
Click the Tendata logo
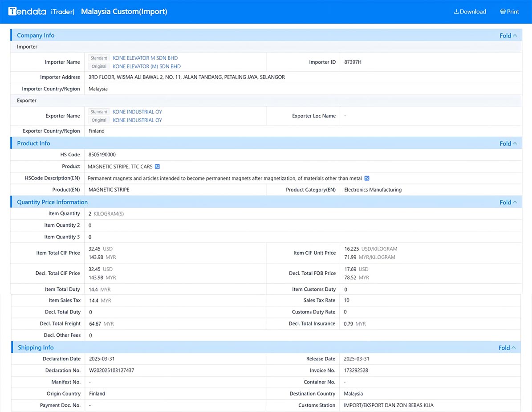pyautogui.click(x=27, y=12)
